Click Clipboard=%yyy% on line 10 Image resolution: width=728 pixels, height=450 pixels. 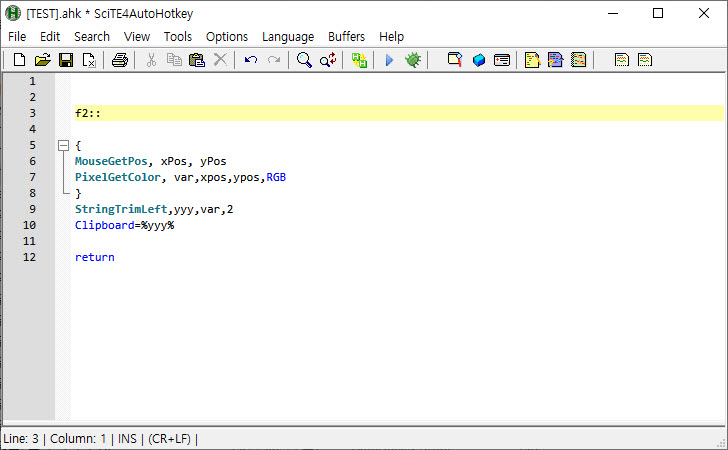coord(124,225)
